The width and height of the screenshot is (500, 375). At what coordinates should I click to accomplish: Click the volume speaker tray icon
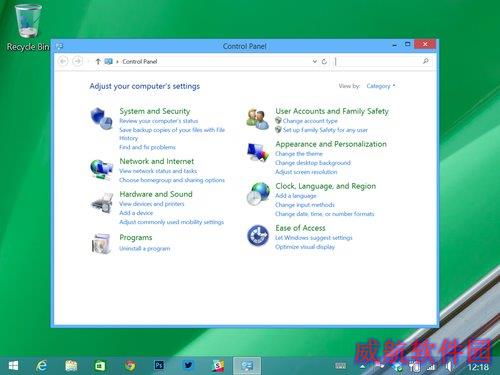click(449, 367)
